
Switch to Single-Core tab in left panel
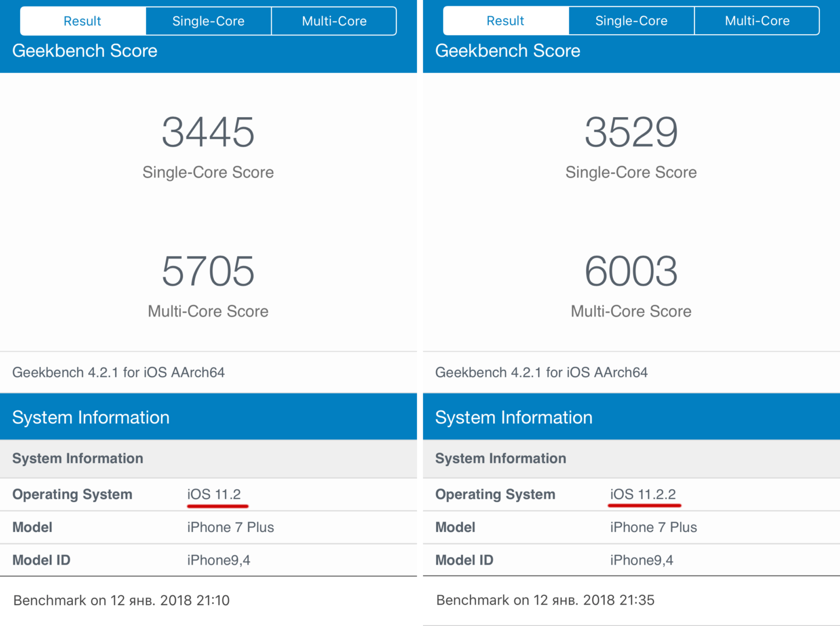tap(209, 21)
